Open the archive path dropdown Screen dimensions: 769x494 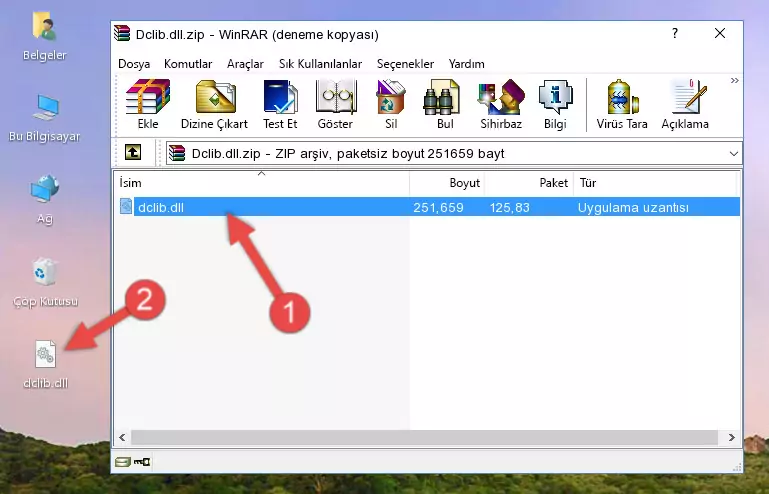[733, 154]
